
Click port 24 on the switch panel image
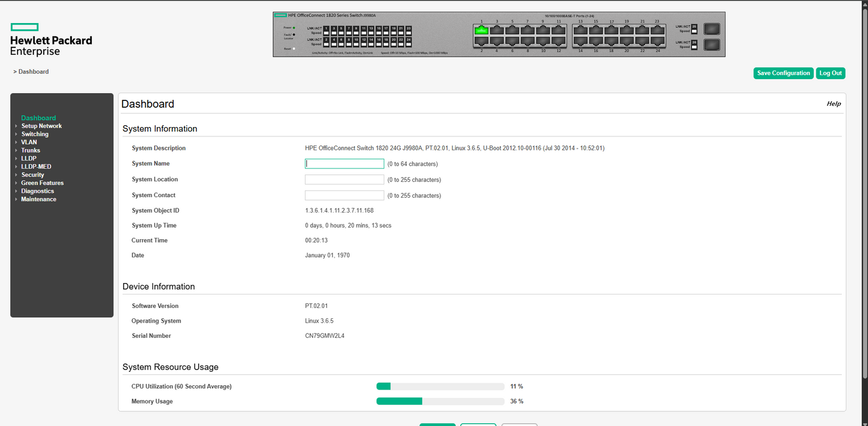click(658, 41)
